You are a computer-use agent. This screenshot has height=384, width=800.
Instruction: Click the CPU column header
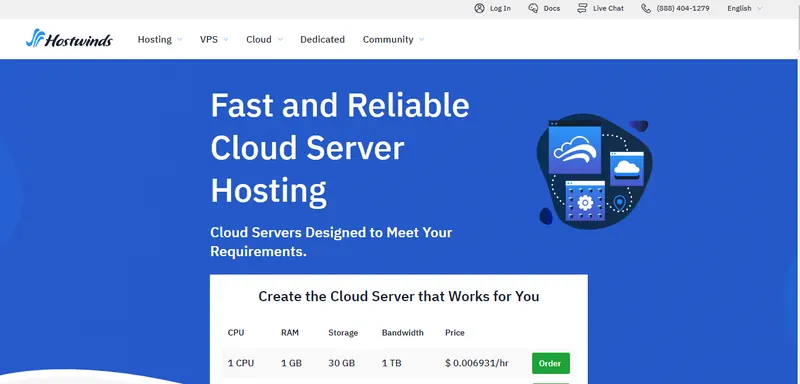[236, 332]
